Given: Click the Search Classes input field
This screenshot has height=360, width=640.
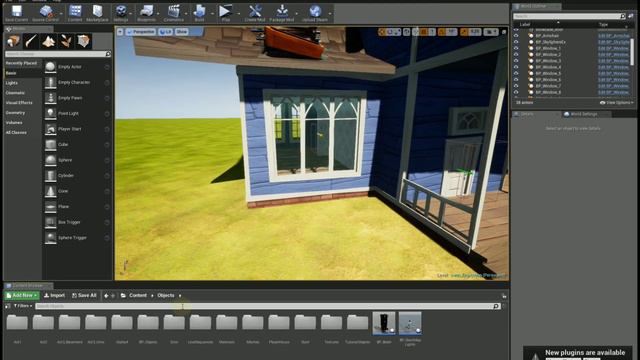Looking at the screenshot, I should pyautogui.click(x=58, y=53).
